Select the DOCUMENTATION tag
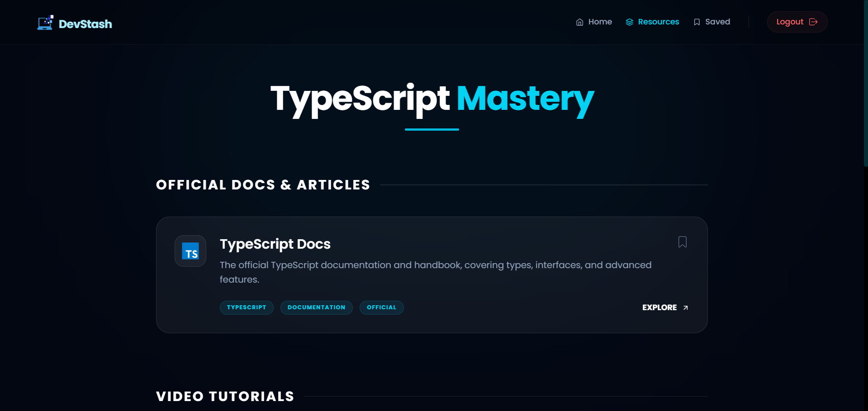The width and height of the screenshot is (868, 411). click(x=316, y=307)
